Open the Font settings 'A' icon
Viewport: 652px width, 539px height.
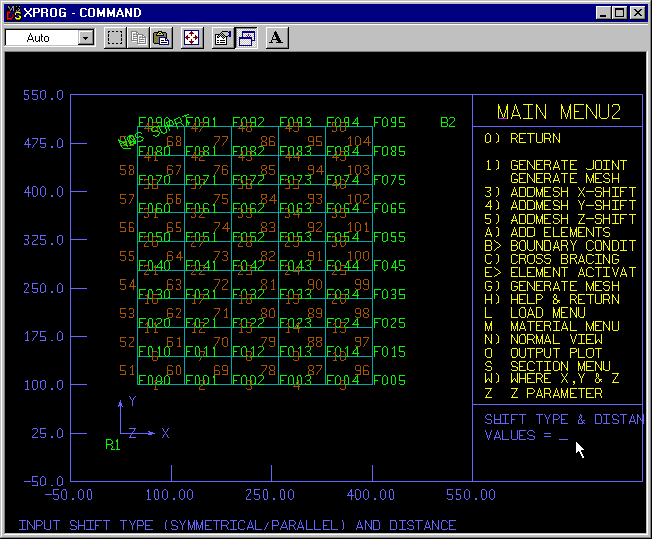click(x=277, y=38)
